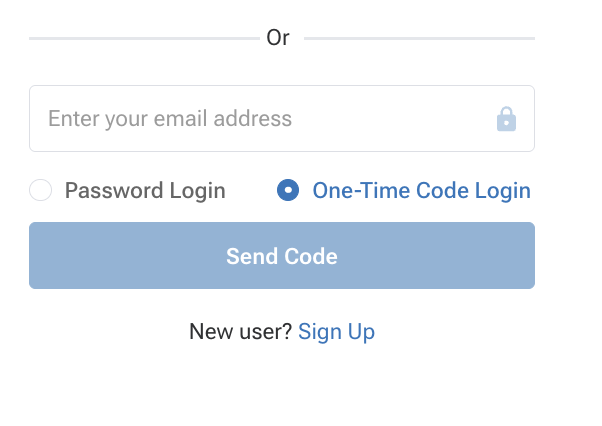Click the padlock symbol beside the email placeholder
The width and height of the screenshot is (602, 426).
(506, 119)
